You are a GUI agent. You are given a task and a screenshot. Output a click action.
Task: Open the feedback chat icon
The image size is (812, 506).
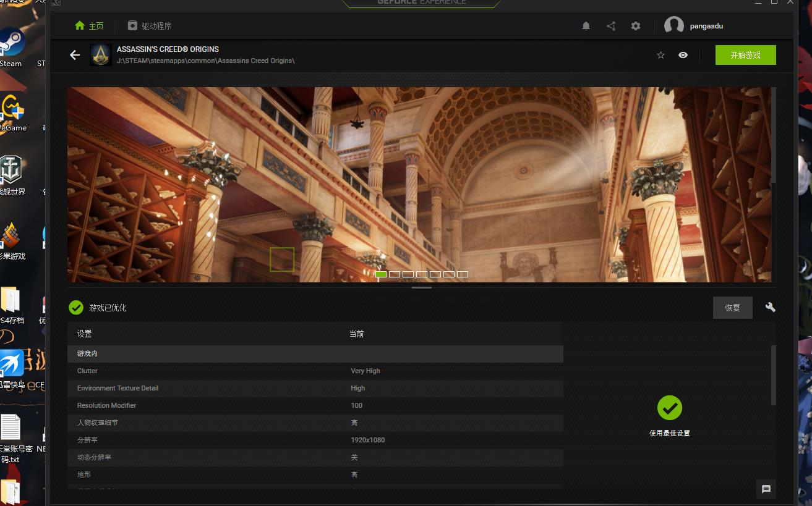(x=766, y=489)
